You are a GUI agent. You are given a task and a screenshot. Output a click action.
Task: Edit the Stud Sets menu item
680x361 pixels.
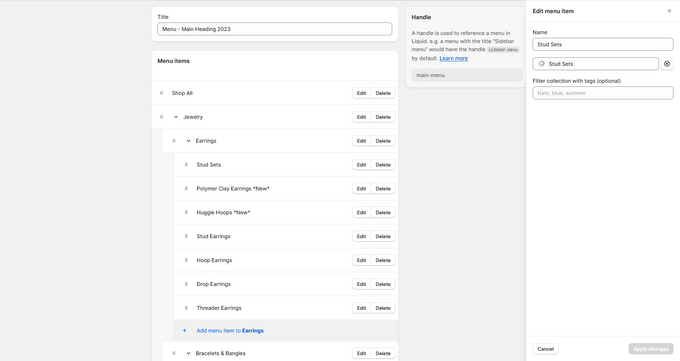pos(361,164)
